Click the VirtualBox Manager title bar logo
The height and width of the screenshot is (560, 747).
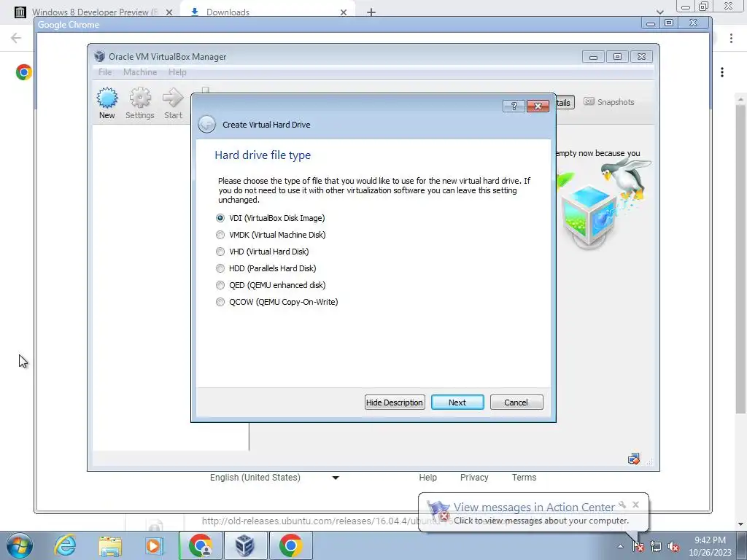[99, 56]
